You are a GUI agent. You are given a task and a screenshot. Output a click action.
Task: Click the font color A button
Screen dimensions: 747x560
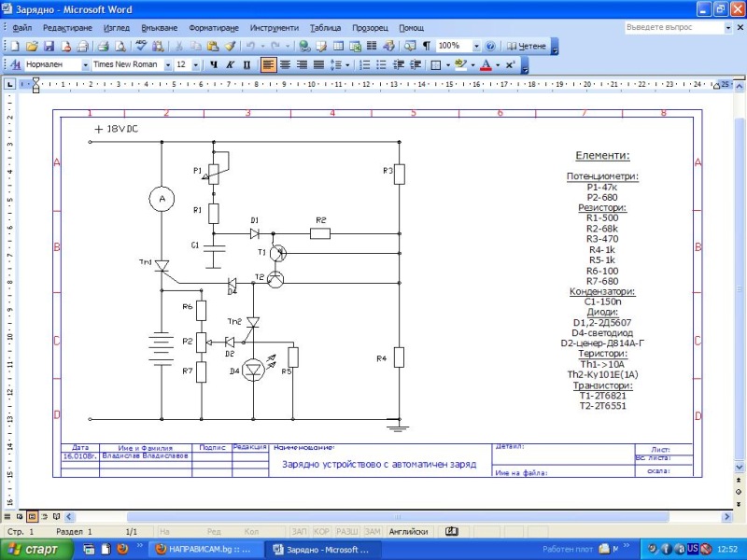[485, 65]
